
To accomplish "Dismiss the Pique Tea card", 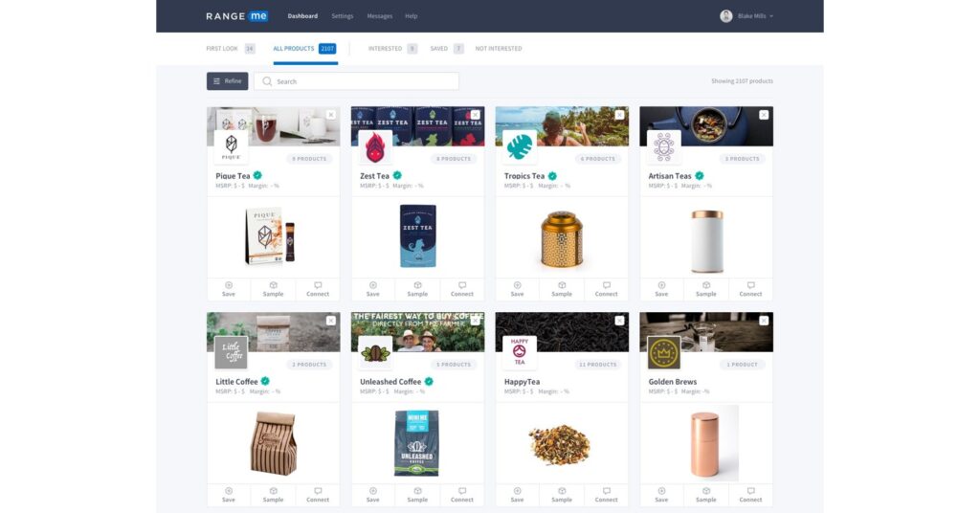I will [x=331, y=115].
